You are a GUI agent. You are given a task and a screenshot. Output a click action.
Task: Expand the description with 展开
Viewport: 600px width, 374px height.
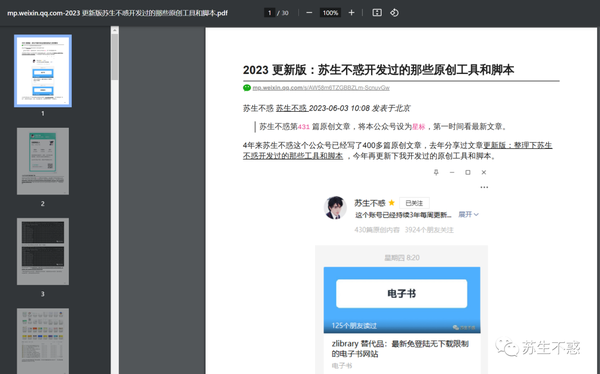coord(468,214)
